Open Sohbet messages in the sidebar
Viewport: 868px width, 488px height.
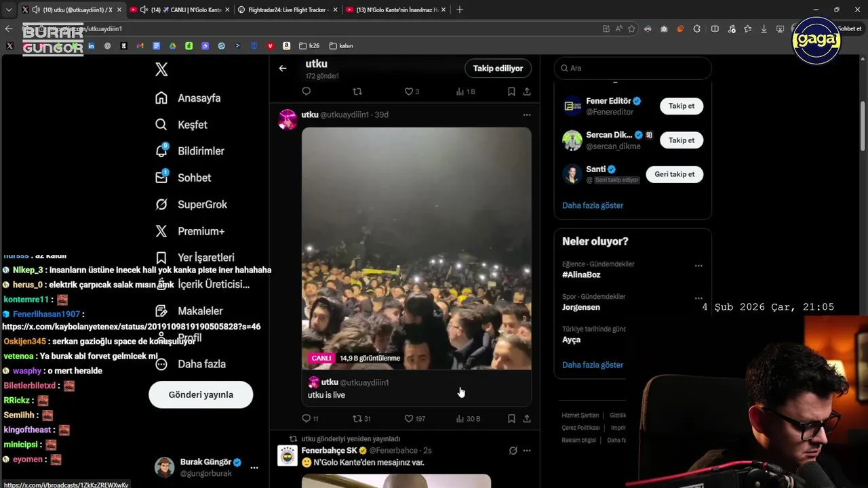coord(182,178)
